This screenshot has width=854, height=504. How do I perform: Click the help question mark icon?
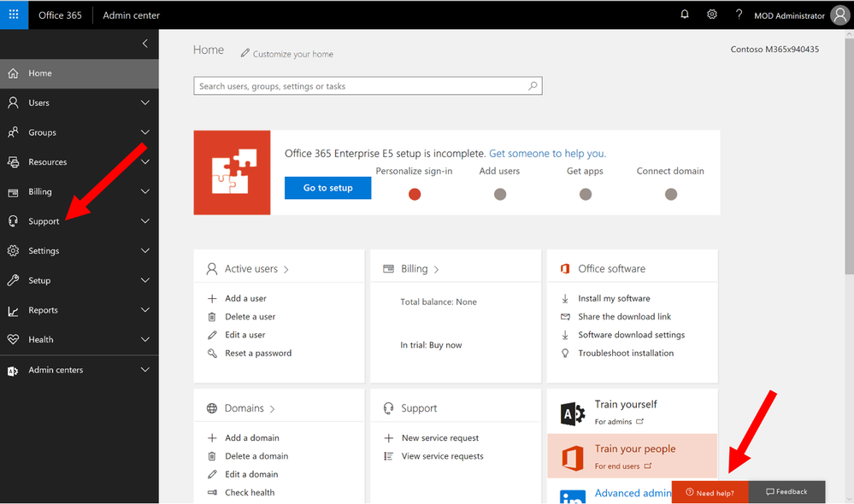(x=739, y=15)
